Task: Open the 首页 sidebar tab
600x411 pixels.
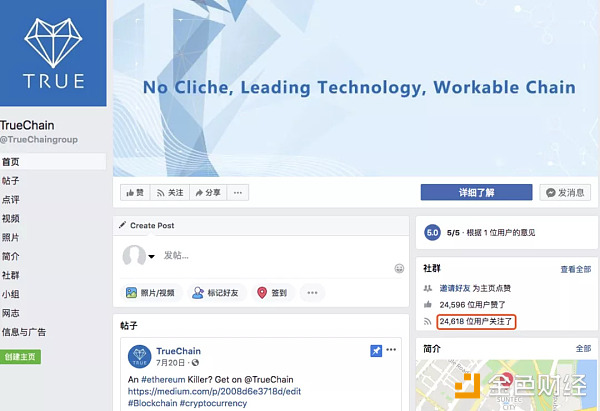Action: pos(53,161)
